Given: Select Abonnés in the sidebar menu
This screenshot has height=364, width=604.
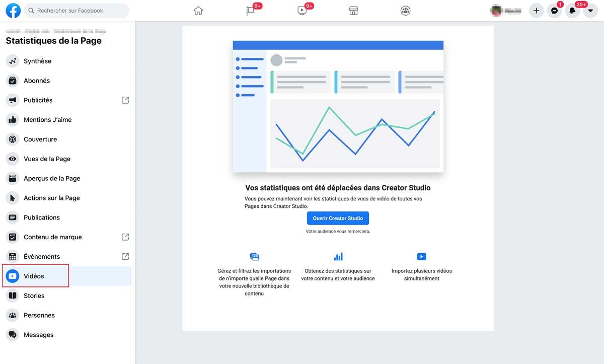Looking at the screenshot, I should pos(67,81).
